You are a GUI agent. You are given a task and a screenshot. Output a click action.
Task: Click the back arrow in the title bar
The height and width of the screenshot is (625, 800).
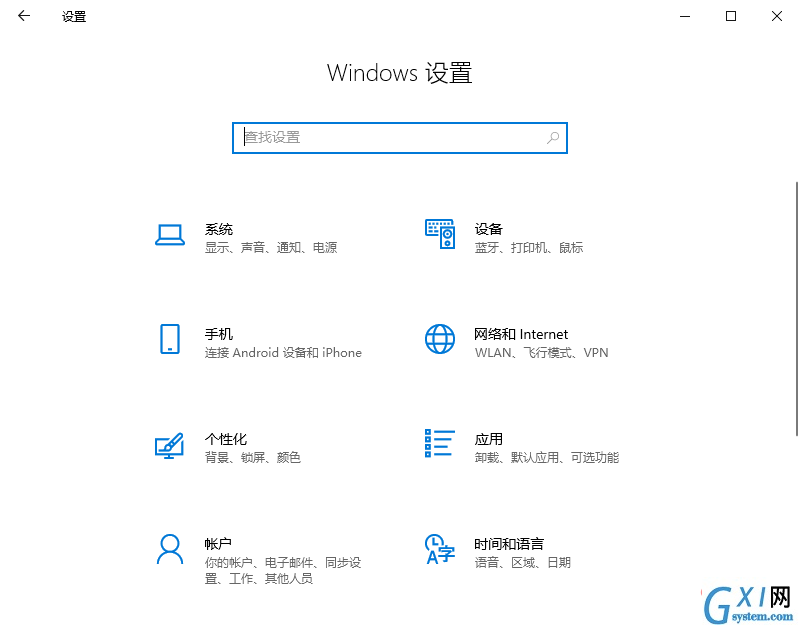click(24, 16)
